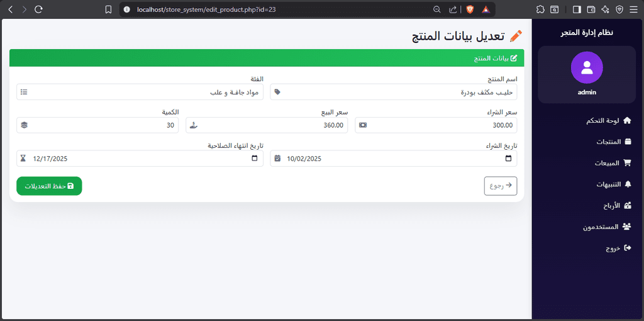The height and width of the screenshot is (321, 644).
Task: Click the share page icon
Action: (453, 9)
